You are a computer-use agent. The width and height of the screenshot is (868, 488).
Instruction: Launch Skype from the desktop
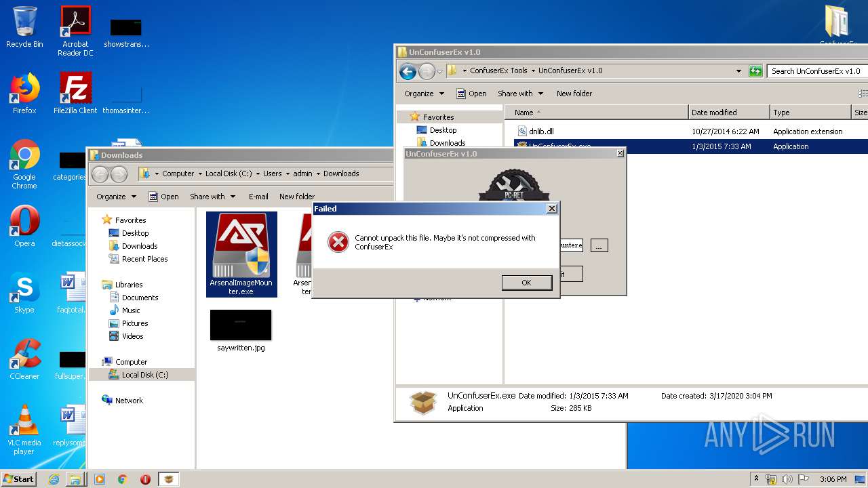click(24, 293)
